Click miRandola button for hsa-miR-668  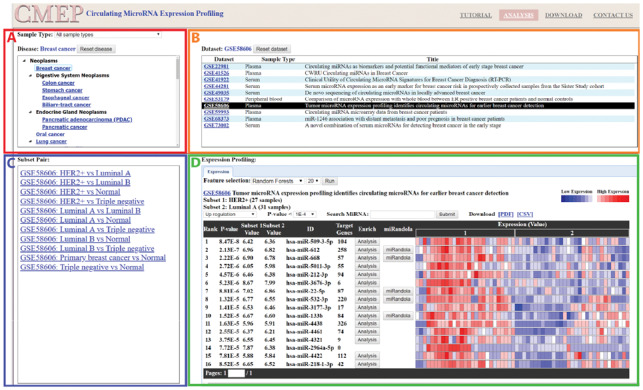click(x=398, y=258)
